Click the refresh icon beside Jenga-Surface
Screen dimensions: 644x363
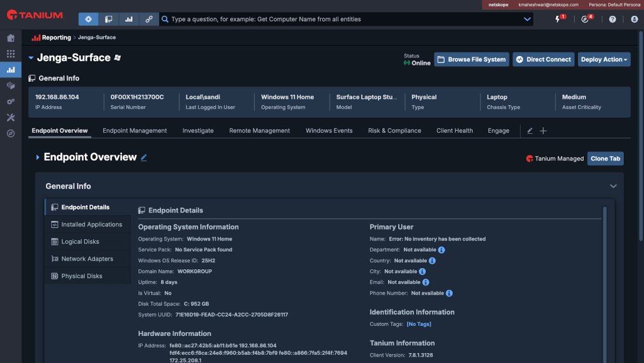[118, 58]
